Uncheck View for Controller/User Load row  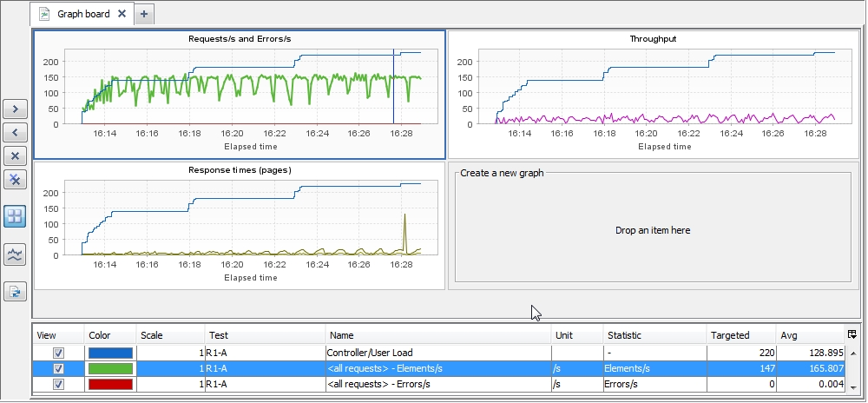tap(58, 353)
